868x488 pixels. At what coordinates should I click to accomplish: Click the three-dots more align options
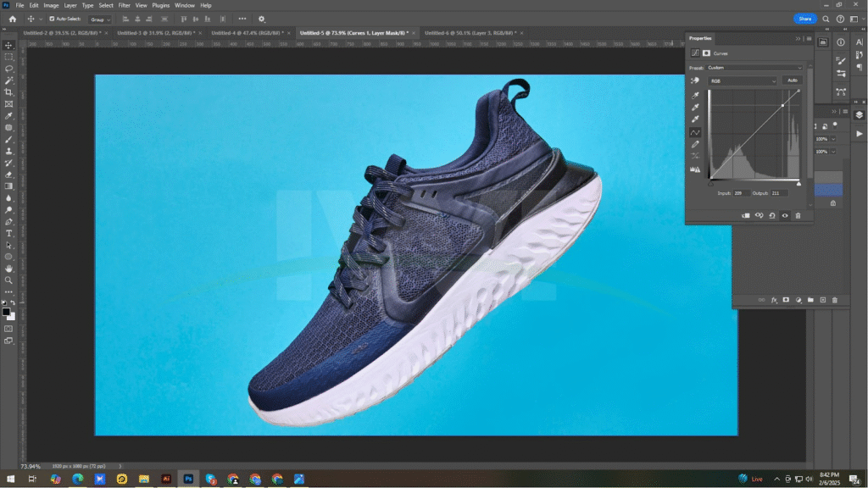[242, 19]
